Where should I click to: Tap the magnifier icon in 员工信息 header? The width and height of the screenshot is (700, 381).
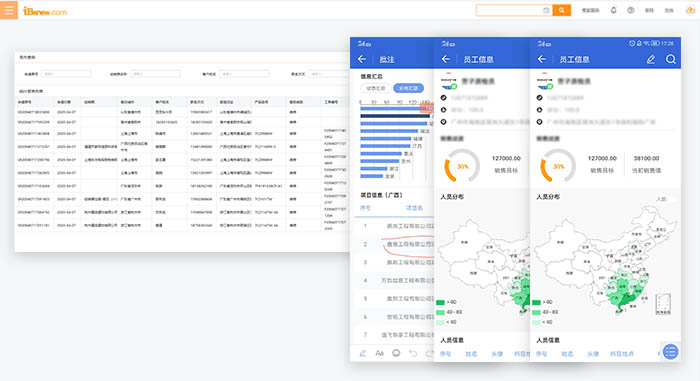pos(671,59)
